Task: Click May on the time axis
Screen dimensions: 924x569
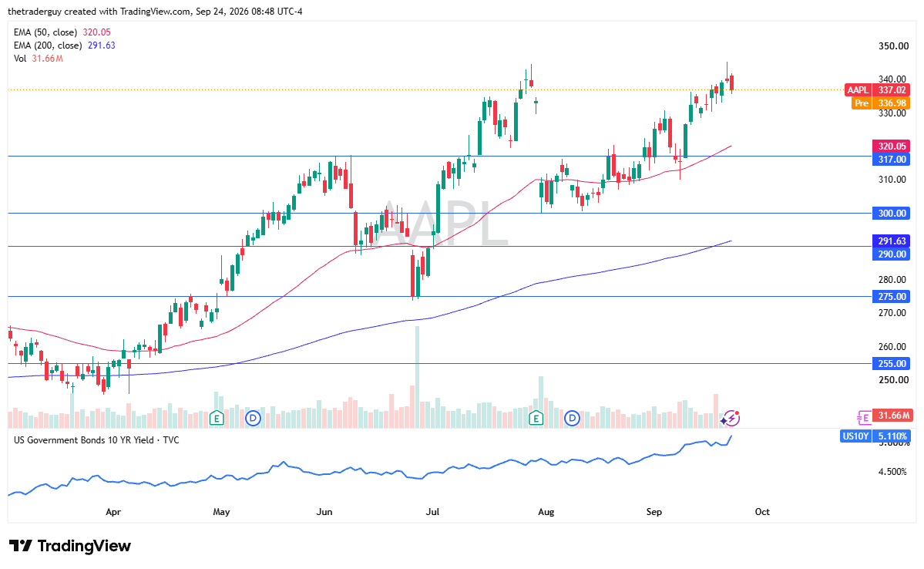Action: pyautogui.click(x=222, y=512)
